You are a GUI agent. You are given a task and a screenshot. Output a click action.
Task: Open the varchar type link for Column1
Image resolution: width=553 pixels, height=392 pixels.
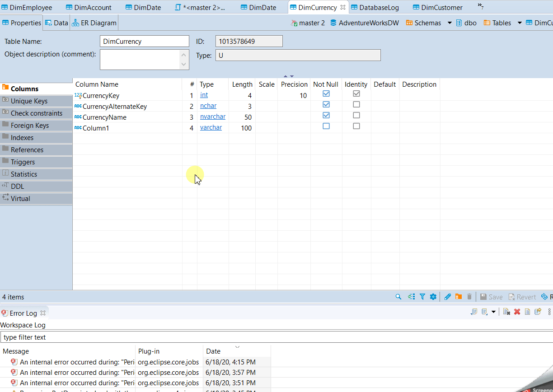tap(211, 127)
